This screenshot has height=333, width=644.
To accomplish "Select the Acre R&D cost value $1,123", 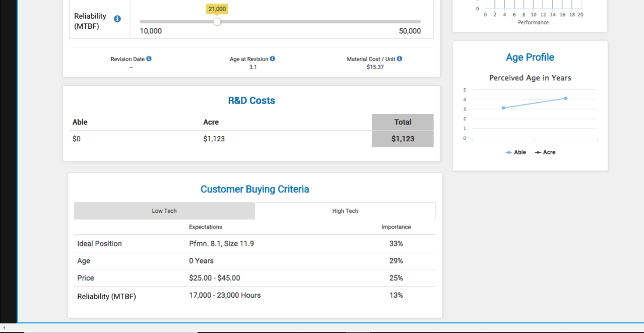I will tap(214, 139).
